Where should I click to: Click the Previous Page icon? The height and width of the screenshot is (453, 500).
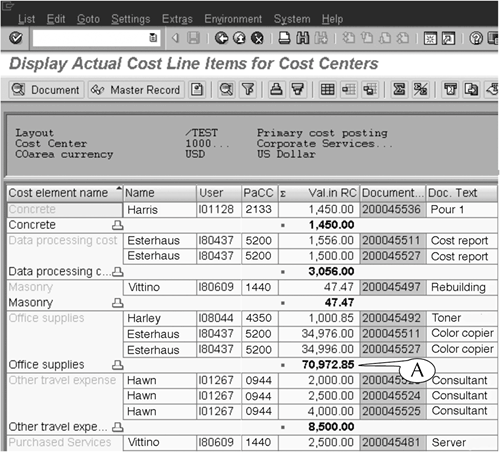coord(367,38)
